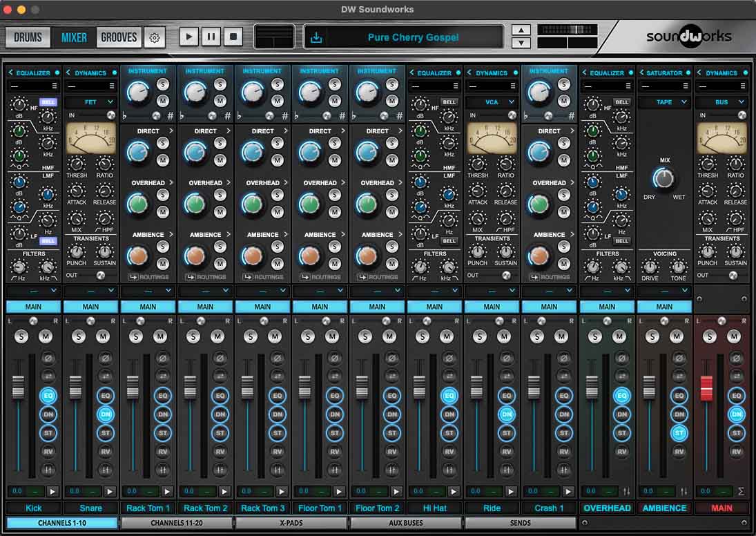Open the SENDS tab button

(521, 523)
